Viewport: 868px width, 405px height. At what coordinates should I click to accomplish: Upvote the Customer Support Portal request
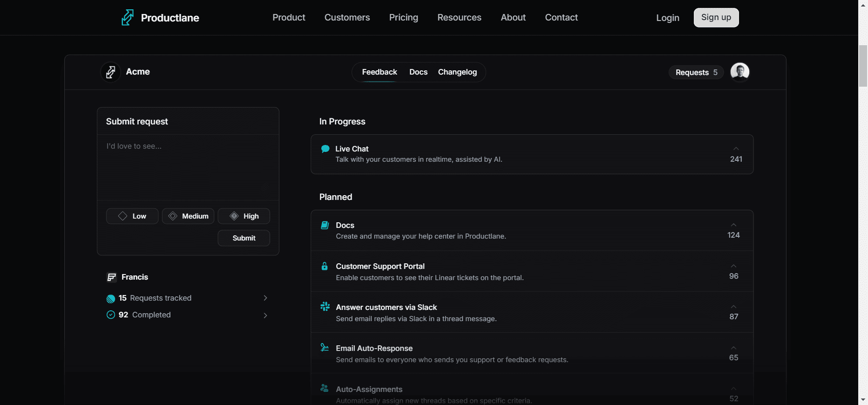pyautogui.click(x=733, y=266)
